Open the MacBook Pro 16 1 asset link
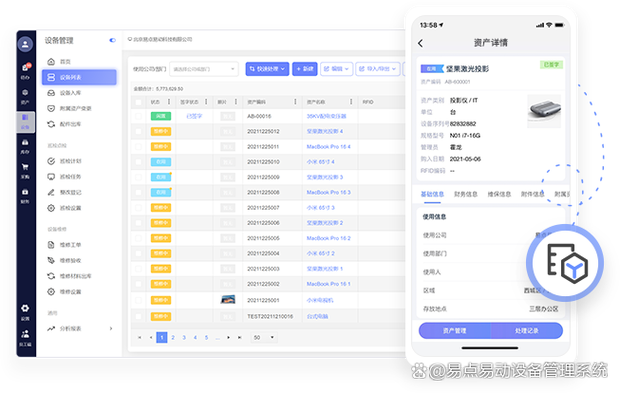 coord(329,284)
